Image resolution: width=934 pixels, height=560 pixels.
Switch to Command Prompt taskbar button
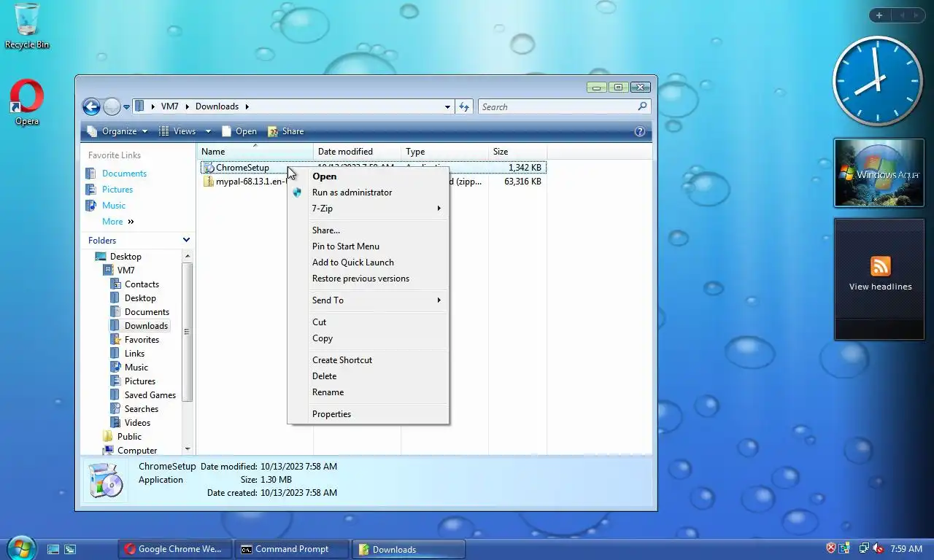[x=292, y=549]
